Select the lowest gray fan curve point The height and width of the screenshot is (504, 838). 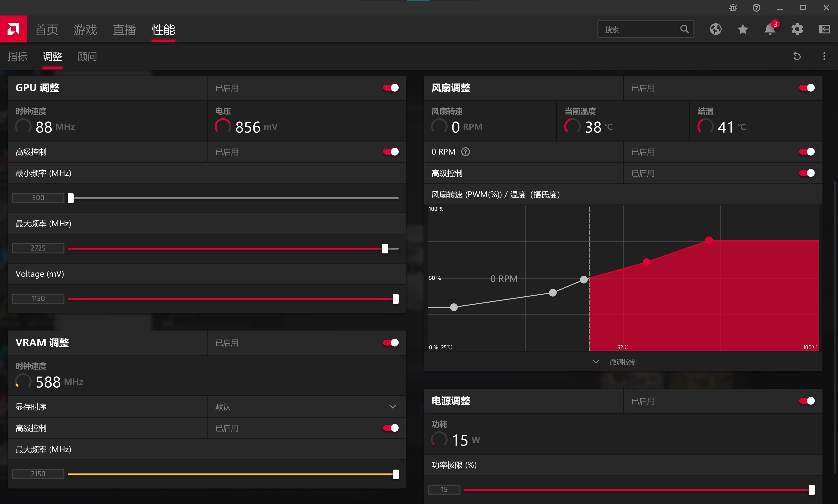click(454, 307)
